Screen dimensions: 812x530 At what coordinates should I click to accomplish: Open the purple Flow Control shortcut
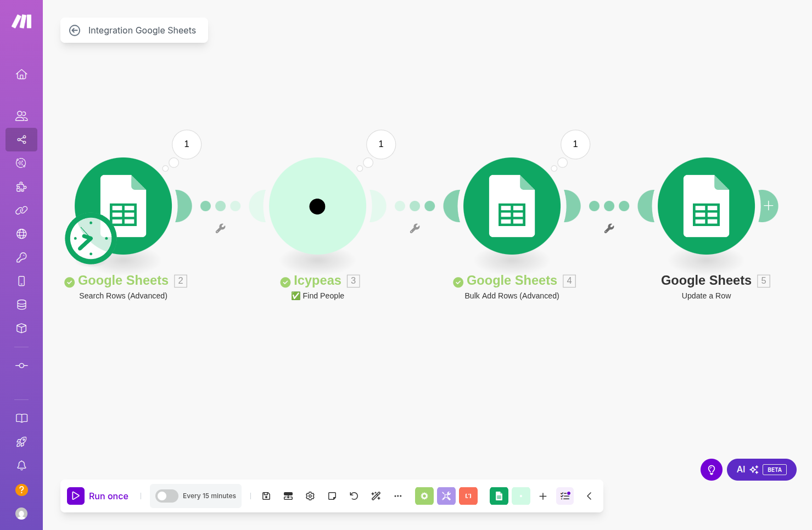pos(446,496)
